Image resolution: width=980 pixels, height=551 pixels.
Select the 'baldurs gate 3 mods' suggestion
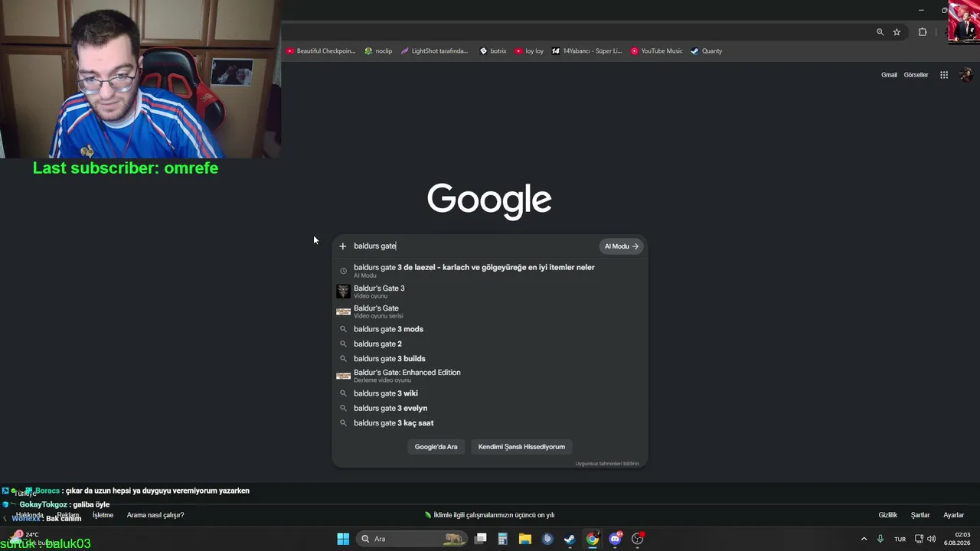coord(490,329)
